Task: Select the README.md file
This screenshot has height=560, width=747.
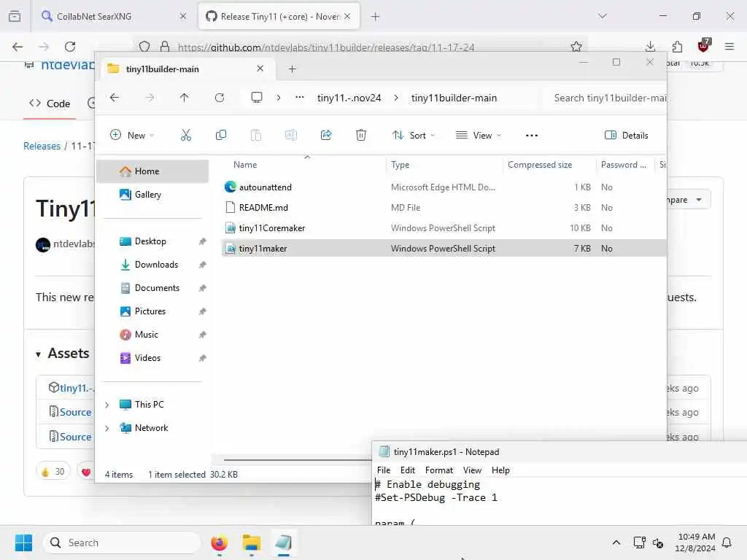Action: (x=444, y=208)
